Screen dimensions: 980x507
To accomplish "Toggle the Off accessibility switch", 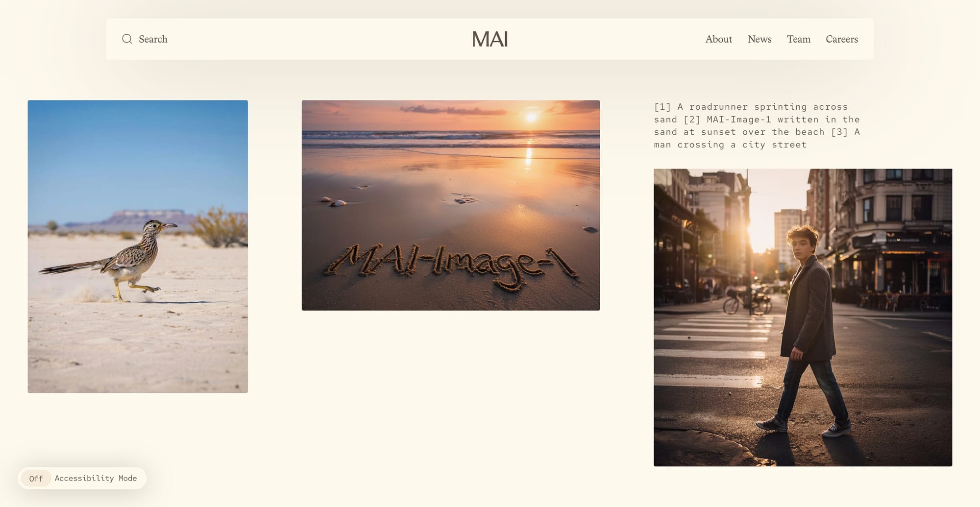I will (x=36, y=479).
